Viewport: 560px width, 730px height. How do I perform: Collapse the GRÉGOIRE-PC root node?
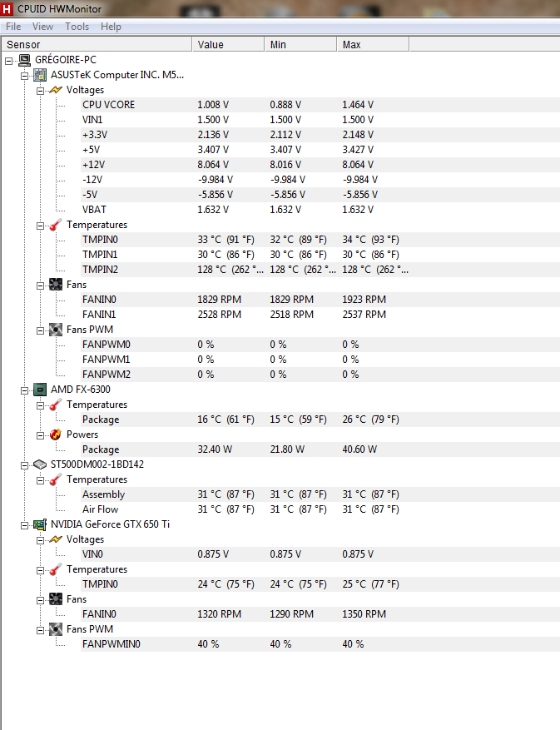[x=9, y=61]
